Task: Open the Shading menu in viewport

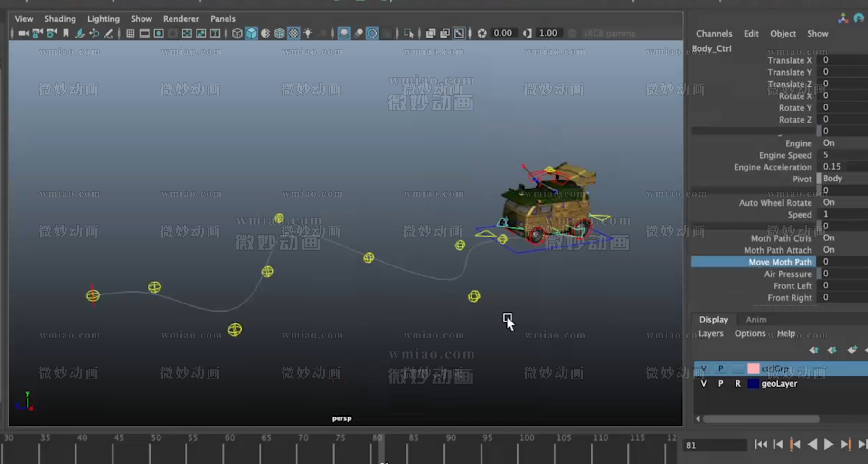Action: [60, 19]
